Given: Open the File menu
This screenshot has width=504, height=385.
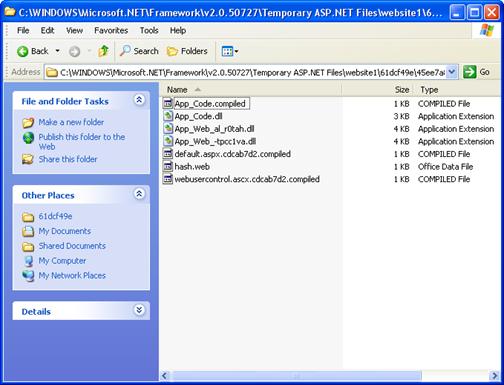Looking at the screenshot, I should (x=23, y=31).
